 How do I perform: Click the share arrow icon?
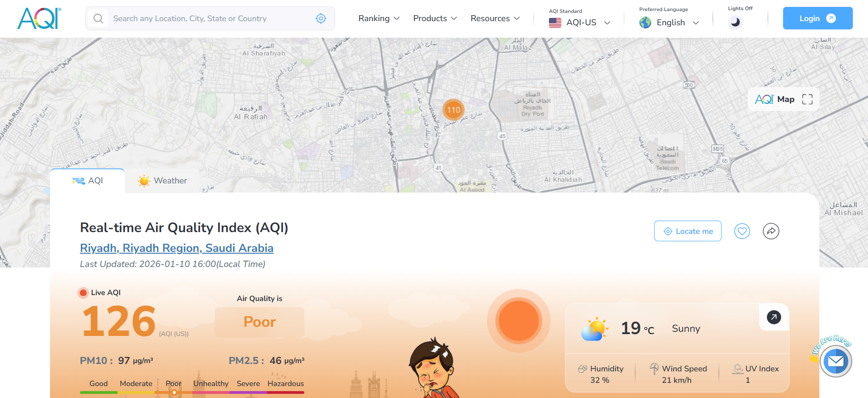point(771,231)
